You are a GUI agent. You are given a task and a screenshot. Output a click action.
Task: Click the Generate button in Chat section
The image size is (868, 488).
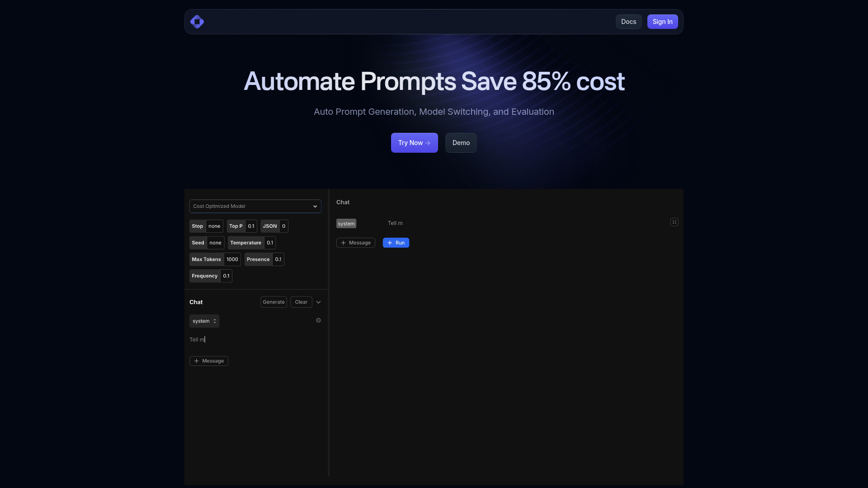(274, 302)
